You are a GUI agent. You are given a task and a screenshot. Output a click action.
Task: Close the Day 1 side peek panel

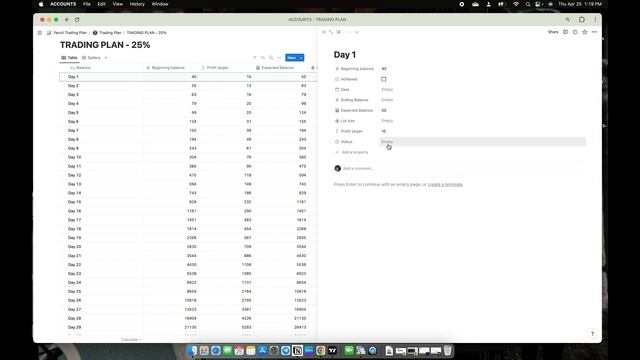(x=324, y=32)
